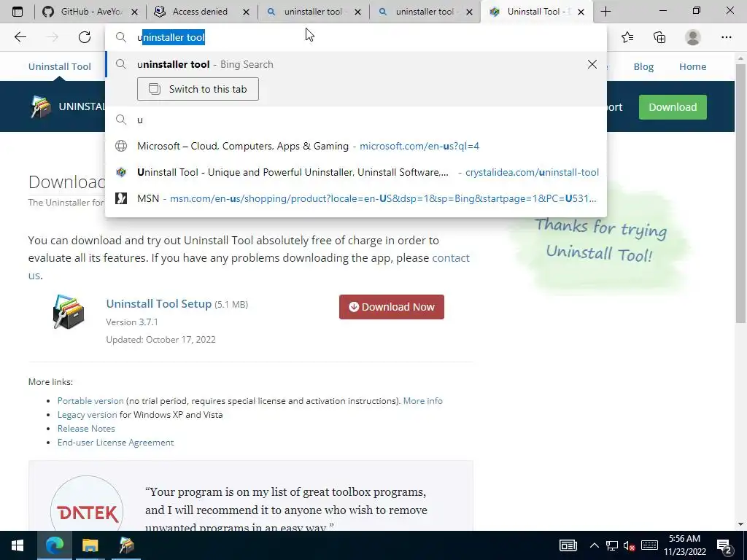The height and width of the screenshot is (560, 747).
Task: Switch to first 'uninstaller tool' search tab
Action: click(313, 12)
